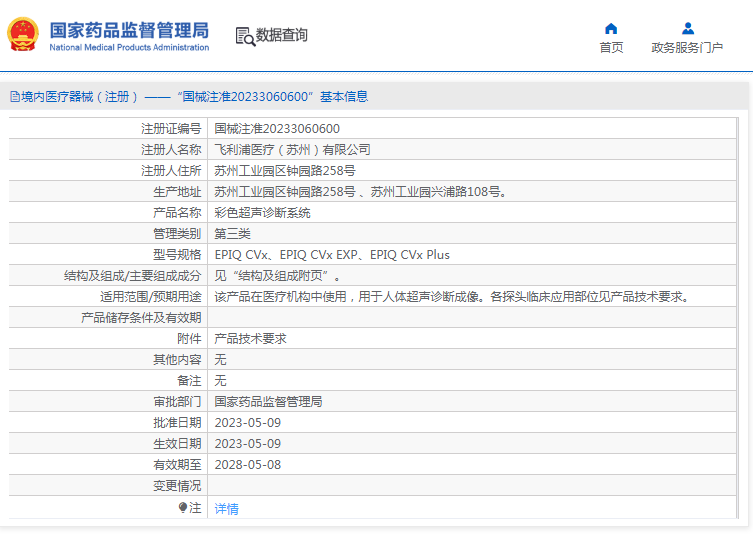This screenshot has height=538, width=753.
Task: Select model text EPIQ CVx、EPIQ CVx EXP
Action: [286, 255]
